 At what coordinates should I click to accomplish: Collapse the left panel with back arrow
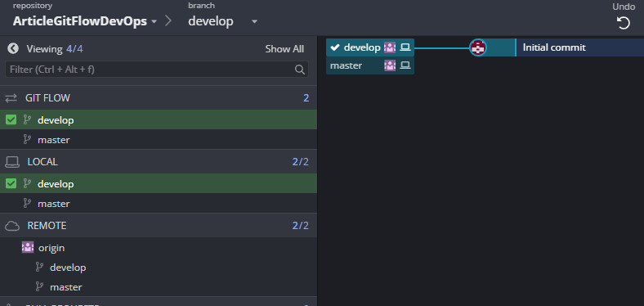coord(13,48)
